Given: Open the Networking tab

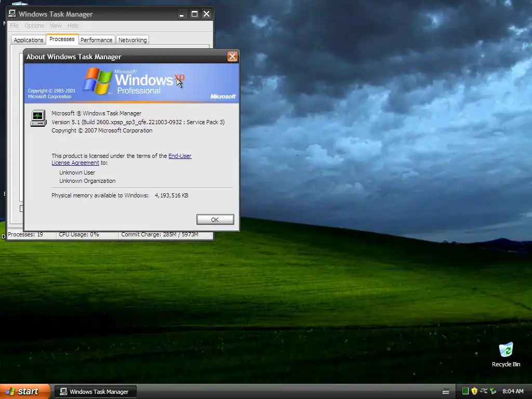Looking at the screenshot, I should click(132, 40).
